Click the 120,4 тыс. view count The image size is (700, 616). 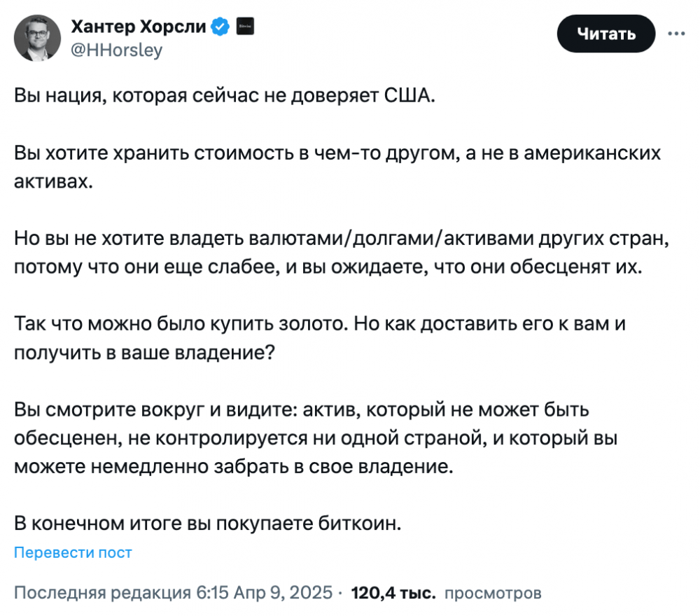(x=393, y=593)
